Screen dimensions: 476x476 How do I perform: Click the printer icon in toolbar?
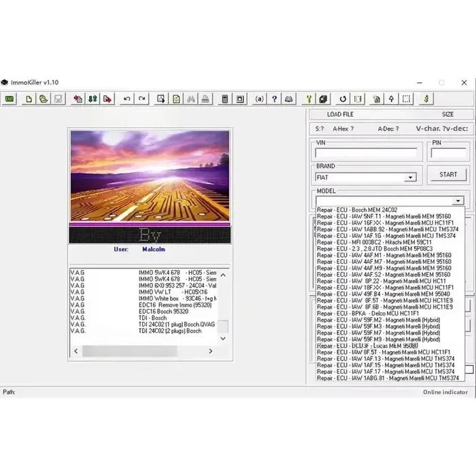(205, 99)
